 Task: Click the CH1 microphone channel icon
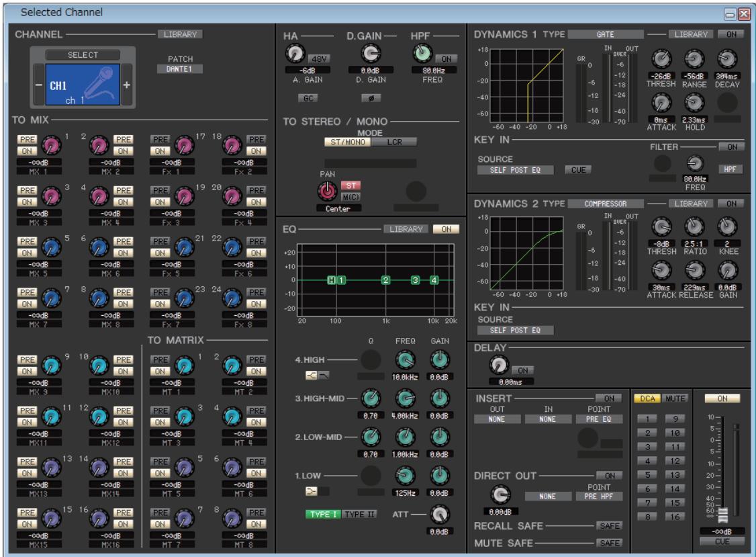(83, 85)
